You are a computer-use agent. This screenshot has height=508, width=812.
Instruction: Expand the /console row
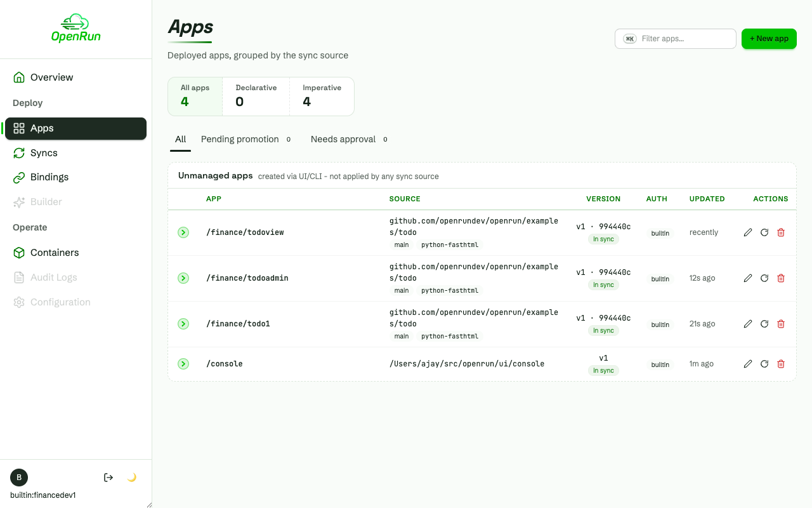click(183, 364)
